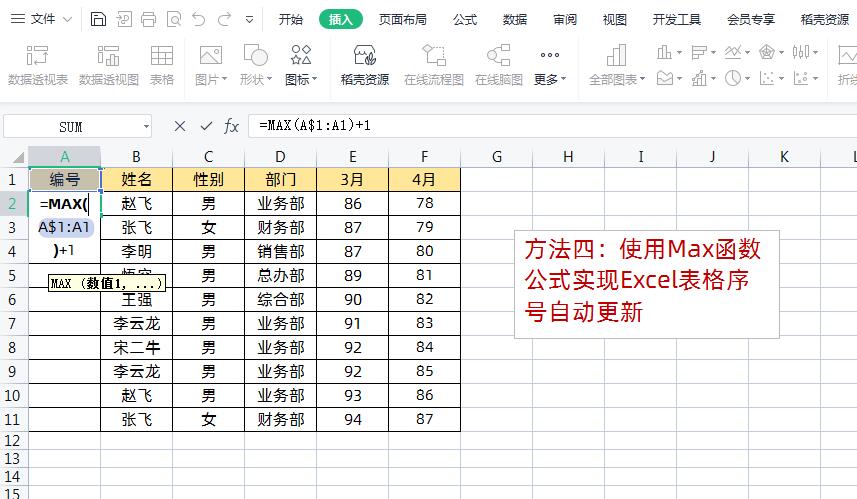Click the Redo arrow icon
Screen dimensions: 857x499
pyautogui.click(x=224, y=20)
